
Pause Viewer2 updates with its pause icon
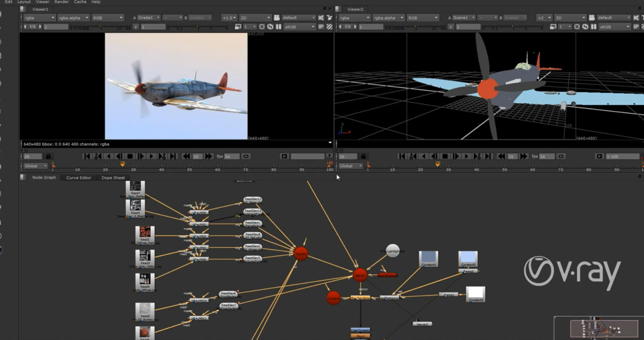point(593,27)
